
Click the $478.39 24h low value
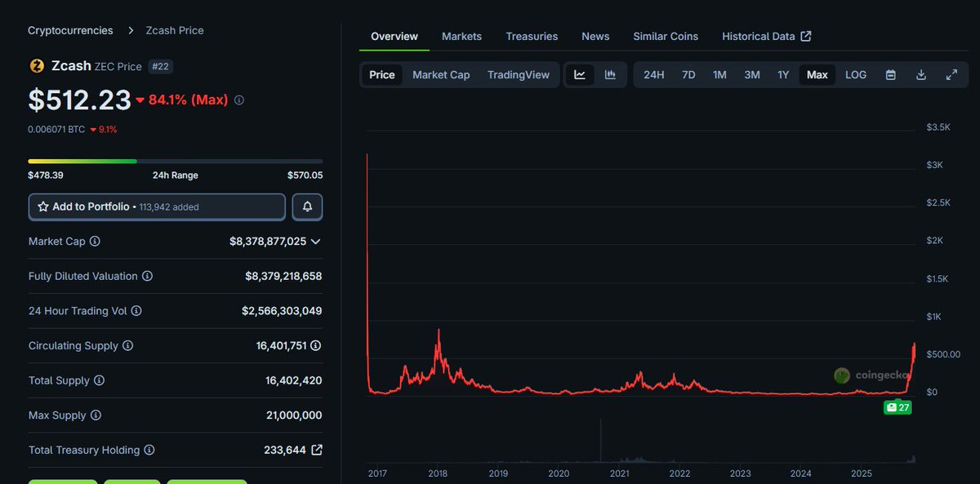[46, 175]
